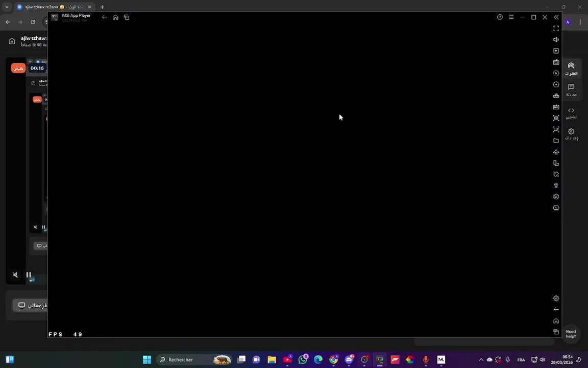Close the ajlw tzhaw m3ana browser tab
Viewport: 588px width, 368px height.
(x=90, y=7)
